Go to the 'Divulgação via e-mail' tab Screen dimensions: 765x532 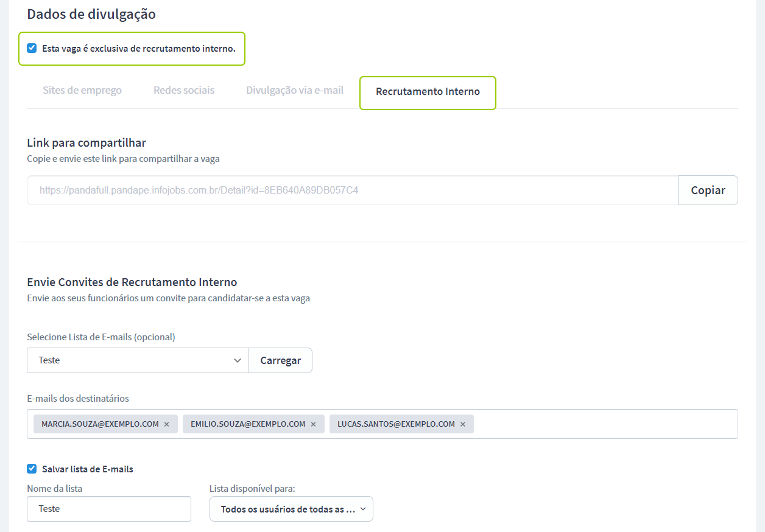click(295, 91)
